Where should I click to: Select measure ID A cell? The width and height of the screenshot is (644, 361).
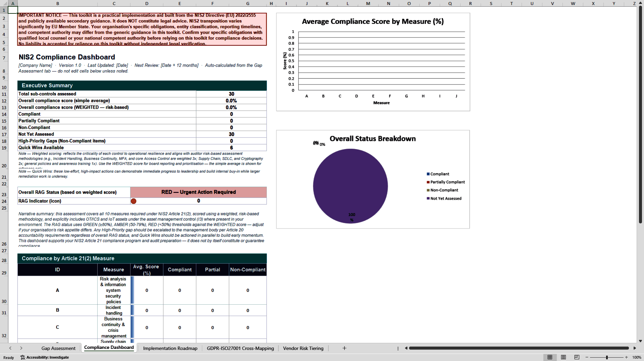click(57, 290)
